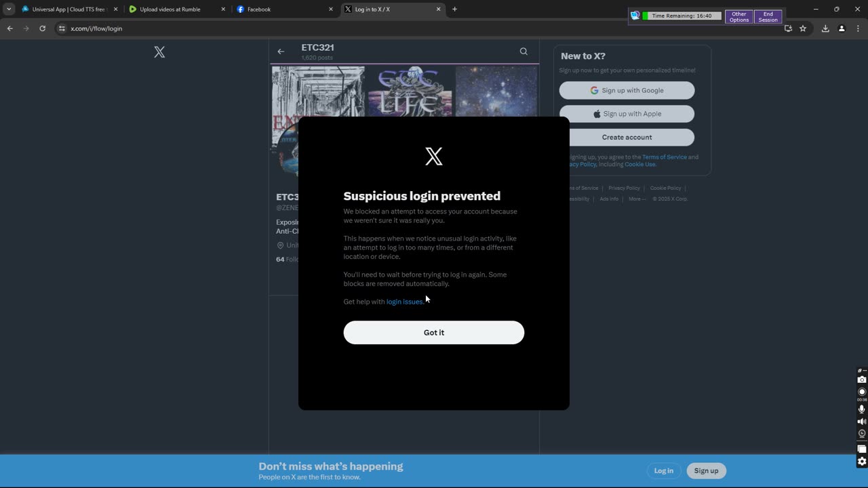Open the Chrome three-dot menu
868x488 pixels.
tap(858, 28)
